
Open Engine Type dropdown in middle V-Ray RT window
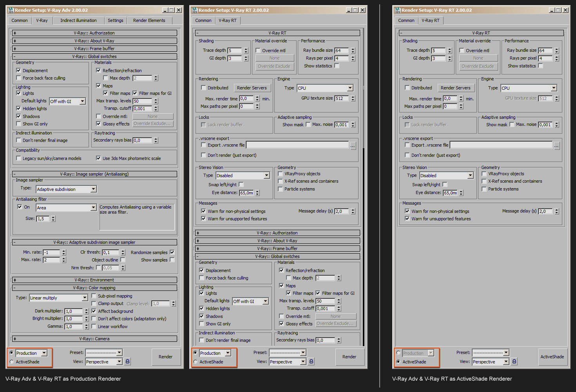click(x=325, y=88)
